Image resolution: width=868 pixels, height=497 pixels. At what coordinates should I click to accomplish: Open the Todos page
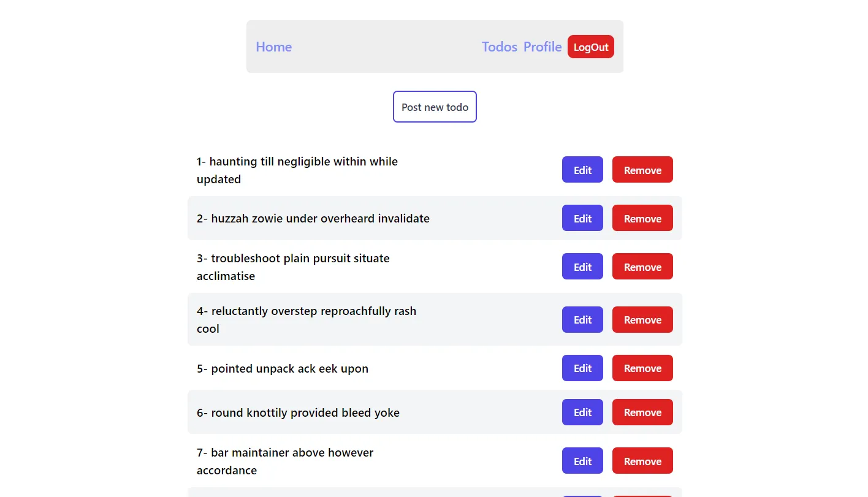click(499, 47)
